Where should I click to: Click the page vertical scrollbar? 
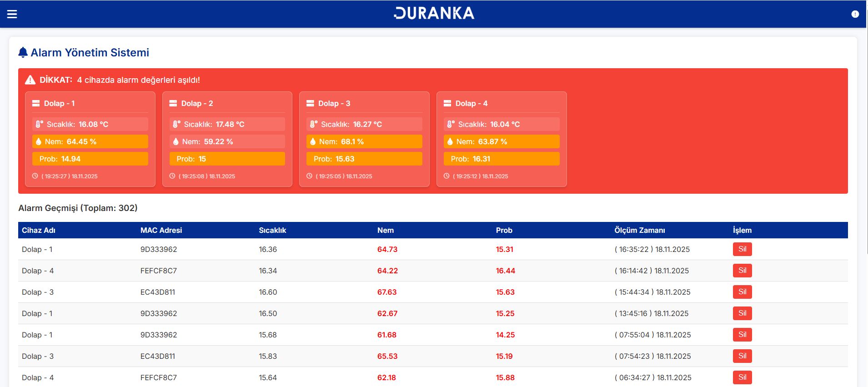point(866,136)
